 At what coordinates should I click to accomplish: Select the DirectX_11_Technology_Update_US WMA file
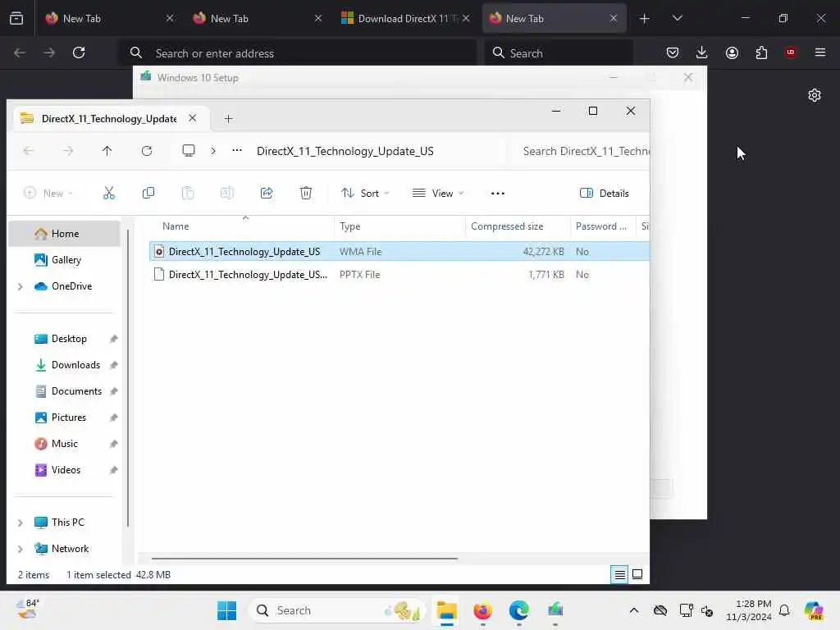click(399, 251)
